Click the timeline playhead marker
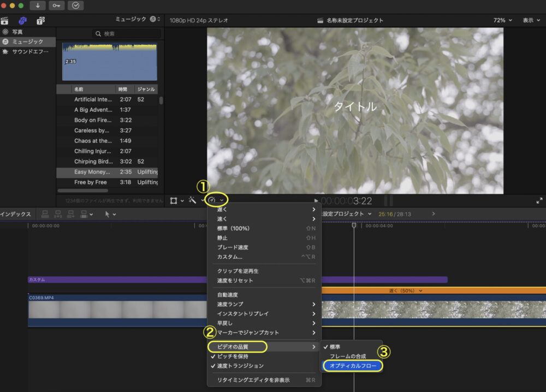Viewport: 546px width, 392px height. (x=354, y=225)
